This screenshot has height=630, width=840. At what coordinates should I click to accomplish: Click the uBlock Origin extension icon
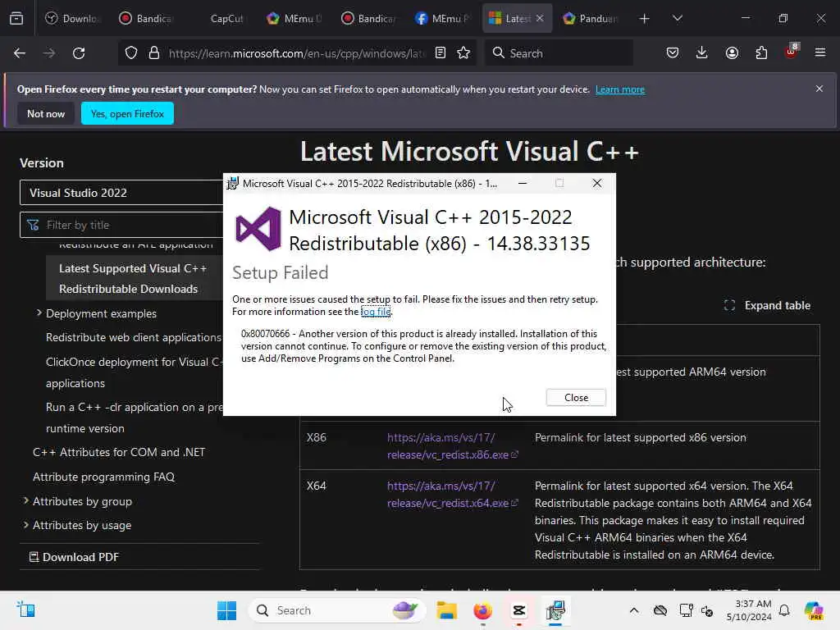coord(792,52)
